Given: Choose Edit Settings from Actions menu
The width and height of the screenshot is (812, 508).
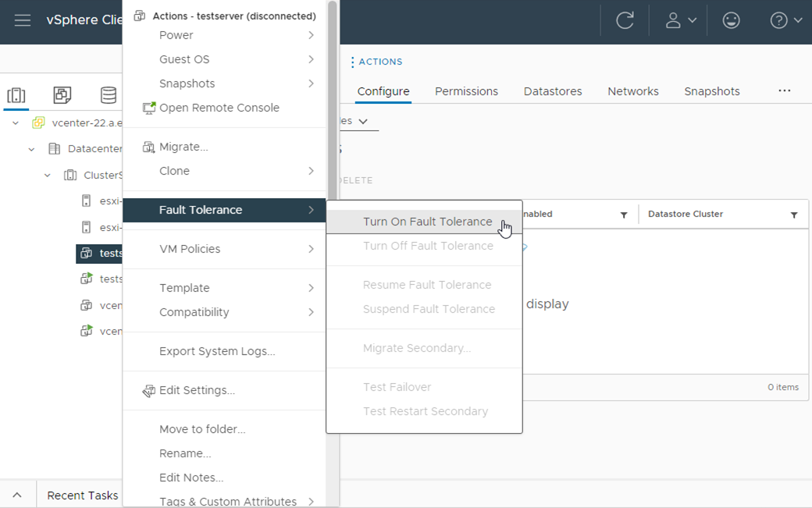Looking at the screenshot, I should (197, 390).
